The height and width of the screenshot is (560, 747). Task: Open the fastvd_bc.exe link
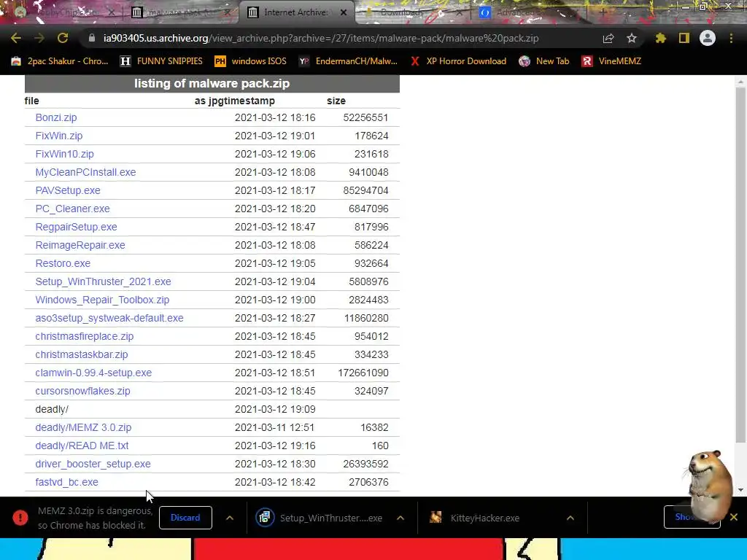(x=66, y=482)
